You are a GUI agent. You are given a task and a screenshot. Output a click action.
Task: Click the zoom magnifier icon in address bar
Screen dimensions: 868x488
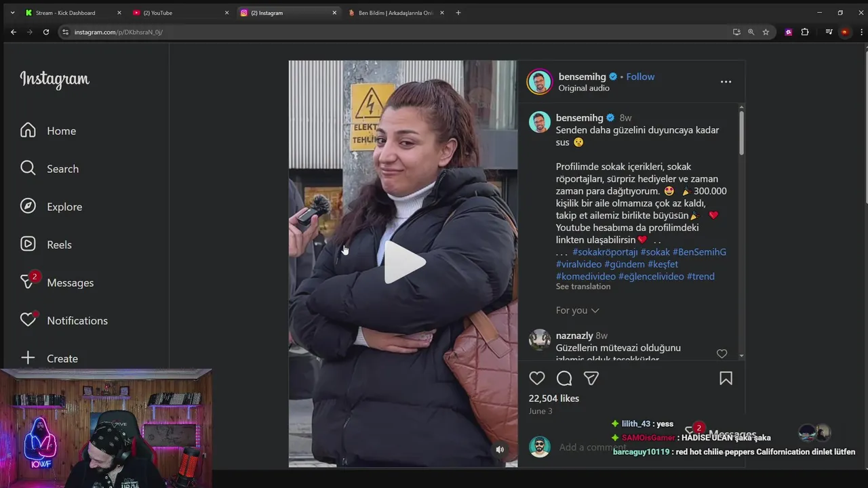(751, 32)
